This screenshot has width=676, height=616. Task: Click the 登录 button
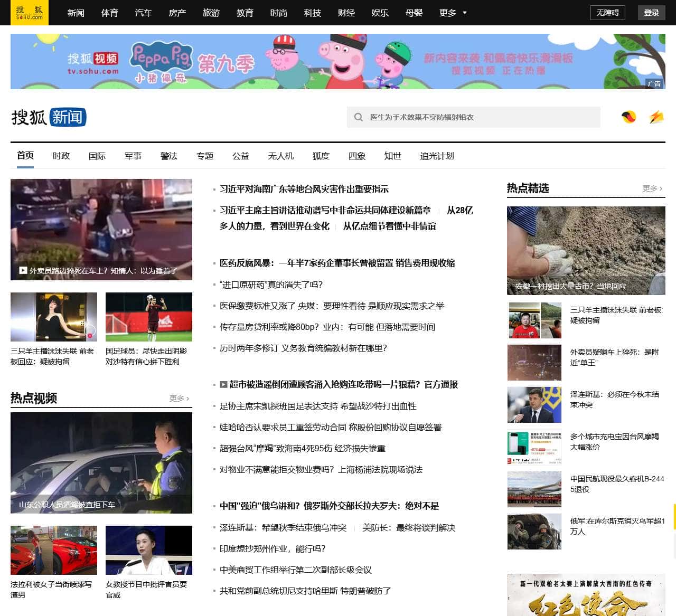651,13
